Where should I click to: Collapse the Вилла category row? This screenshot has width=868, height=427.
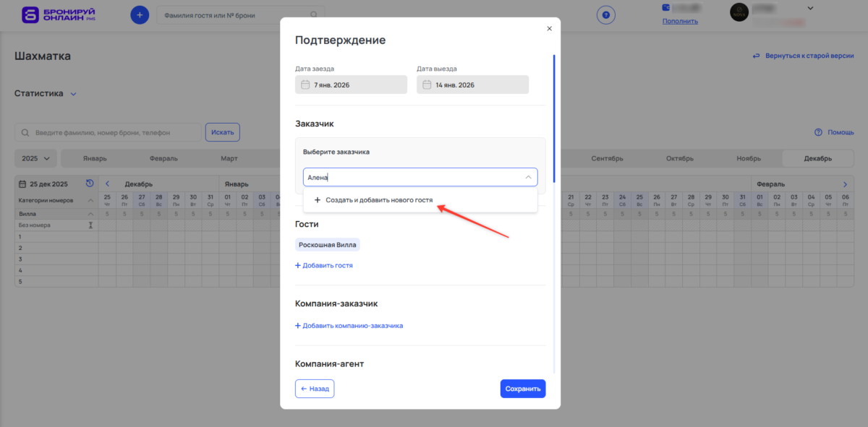tap(90, 214)
